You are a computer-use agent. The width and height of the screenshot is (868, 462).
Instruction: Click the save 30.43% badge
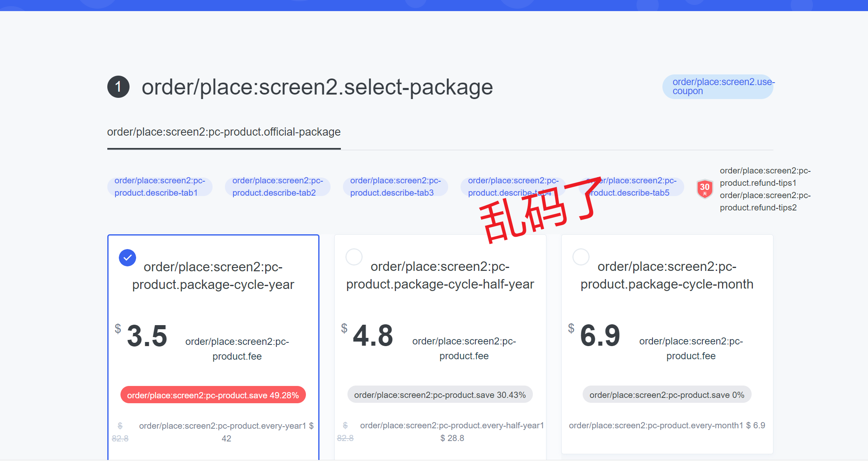pyautogui.click(x=440, y=395)
